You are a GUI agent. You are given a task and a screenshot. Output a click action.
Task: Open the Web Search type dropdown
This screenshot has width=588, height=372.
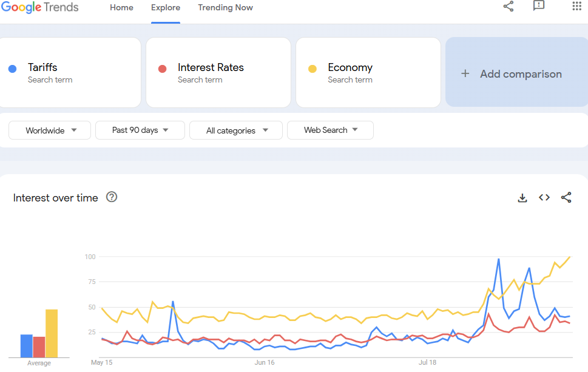tap(330, 130)
